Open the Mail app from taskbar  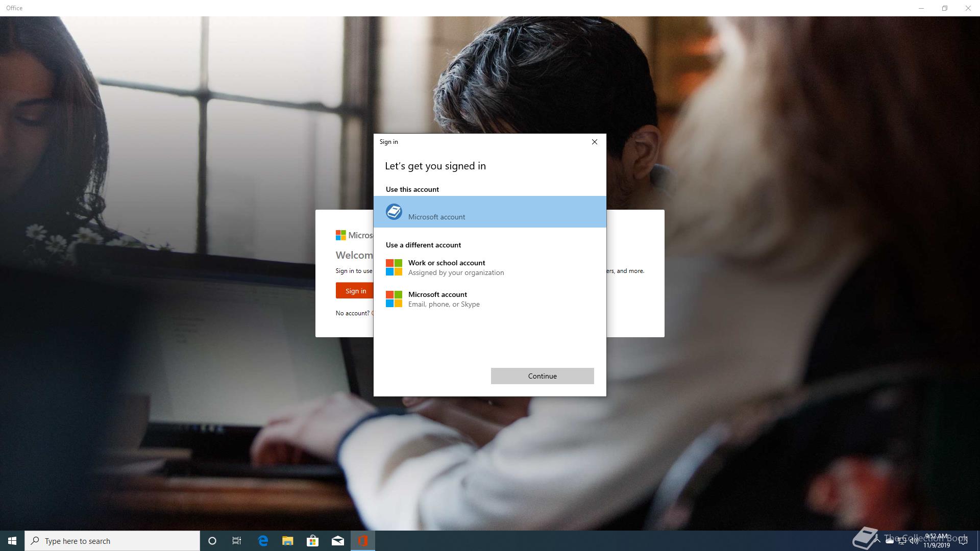[x=337, y=541]
